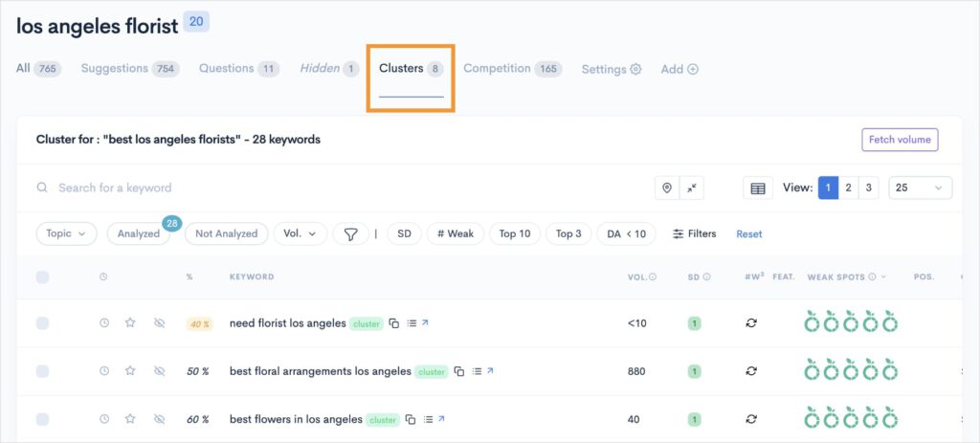Open history clock for best flowers in los angeles
Viewport: 980px width, 443px height.
pyautogui.click(x=104, y=419)
